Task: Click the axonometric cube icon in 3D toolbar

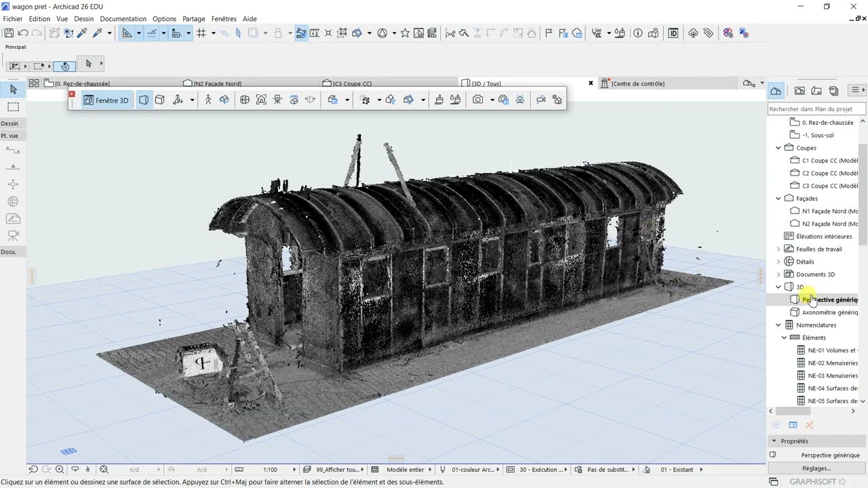Action: click(x=160, y=100)
